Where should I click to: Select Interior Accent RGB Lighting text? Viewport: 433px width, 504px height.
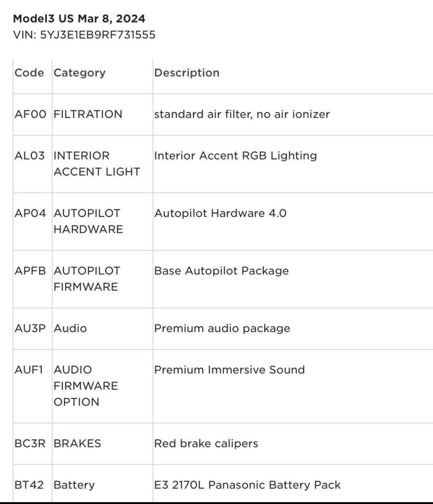click(x=235, y=156)
